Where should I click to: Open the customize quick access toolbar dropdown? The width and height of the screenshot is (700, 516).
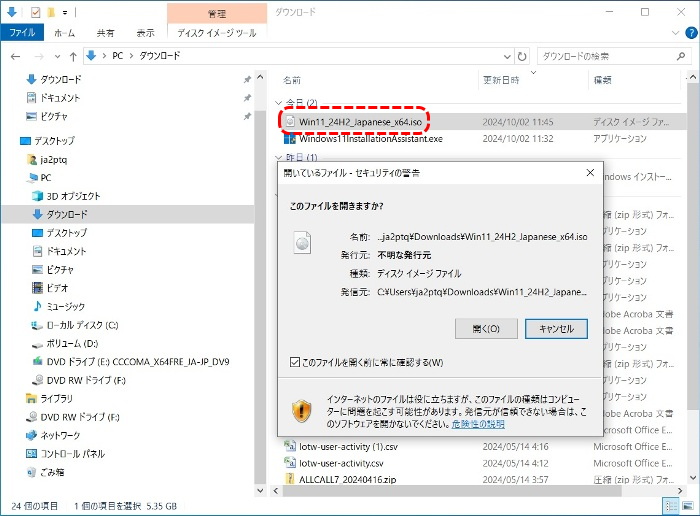pyautogui.click(x=65, y=12)
